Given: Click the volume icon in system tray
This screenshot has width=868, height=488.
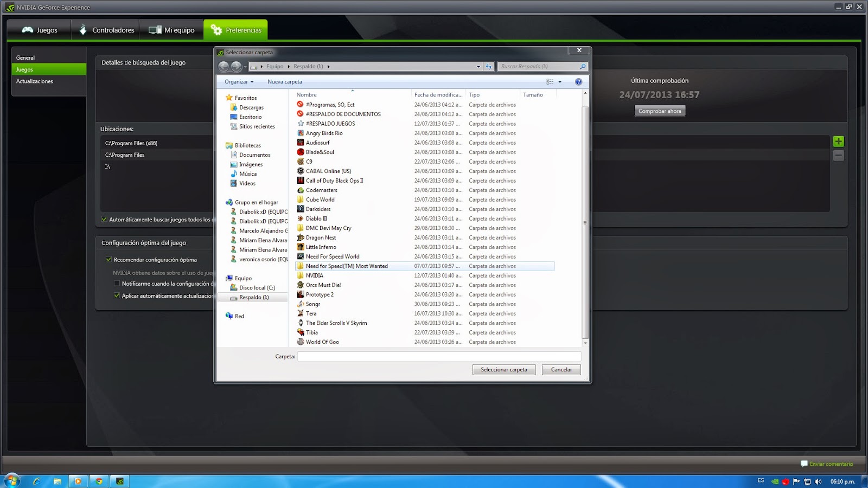Looking at the screenshot, I should (818, 481).
